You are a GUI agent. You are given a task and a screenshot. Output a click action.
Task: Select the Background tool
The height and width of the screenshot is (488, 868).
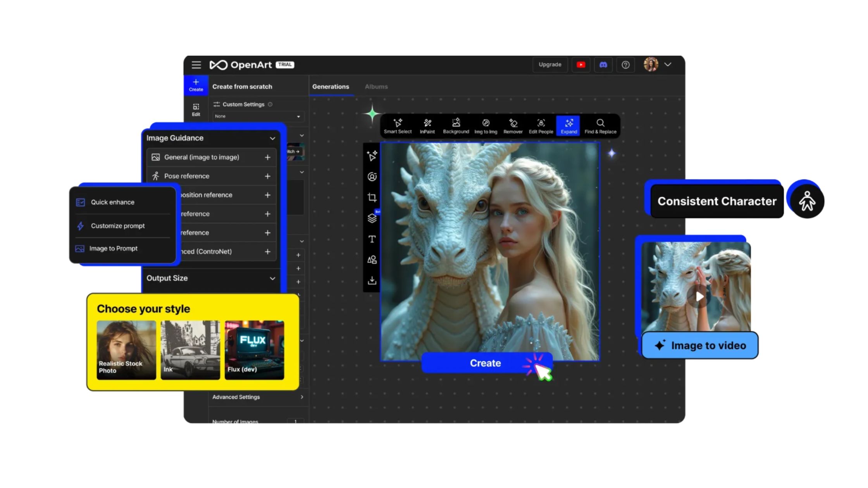point(456,126)
